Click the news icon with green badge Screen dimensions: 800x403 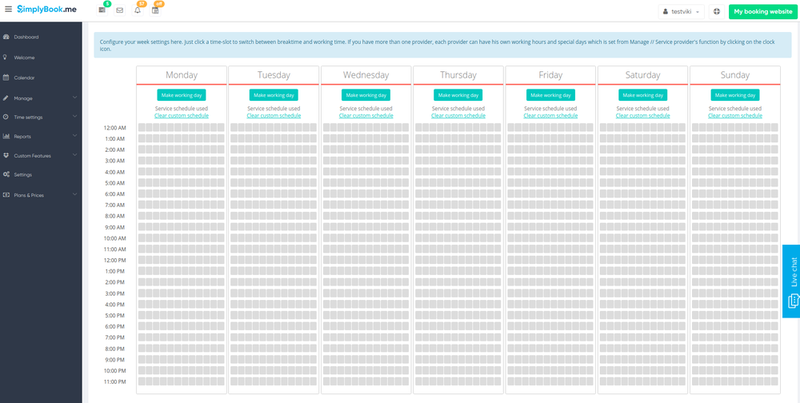point(102,11)
